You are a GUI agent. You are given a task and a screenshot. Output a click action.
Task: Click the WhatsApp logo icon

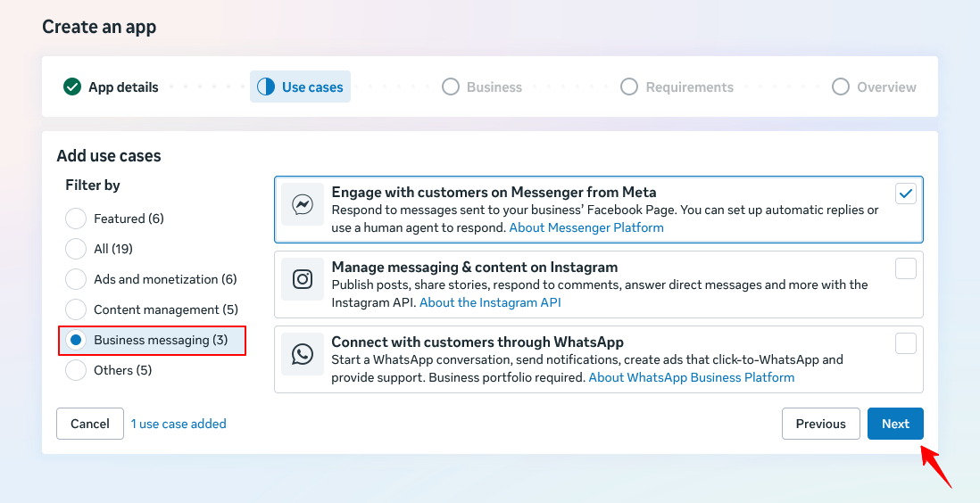pyautogui.click(x=303, y=354)
